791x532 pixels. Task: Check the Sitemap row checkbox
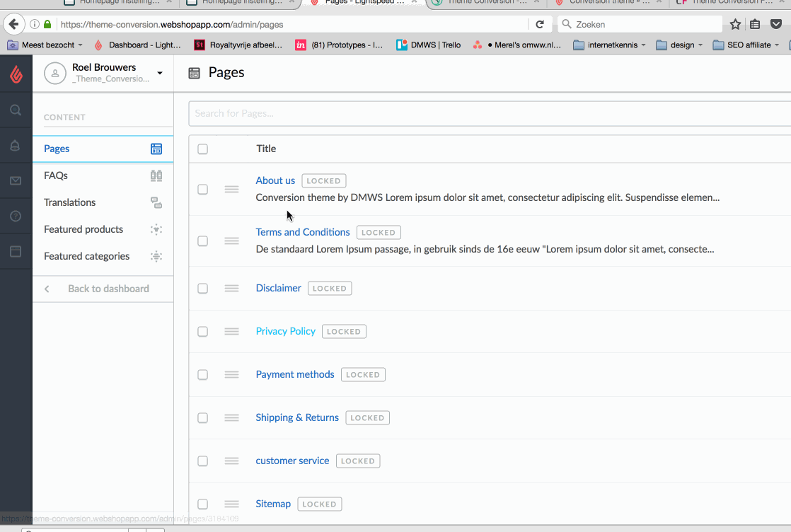(x=203, y=504)
